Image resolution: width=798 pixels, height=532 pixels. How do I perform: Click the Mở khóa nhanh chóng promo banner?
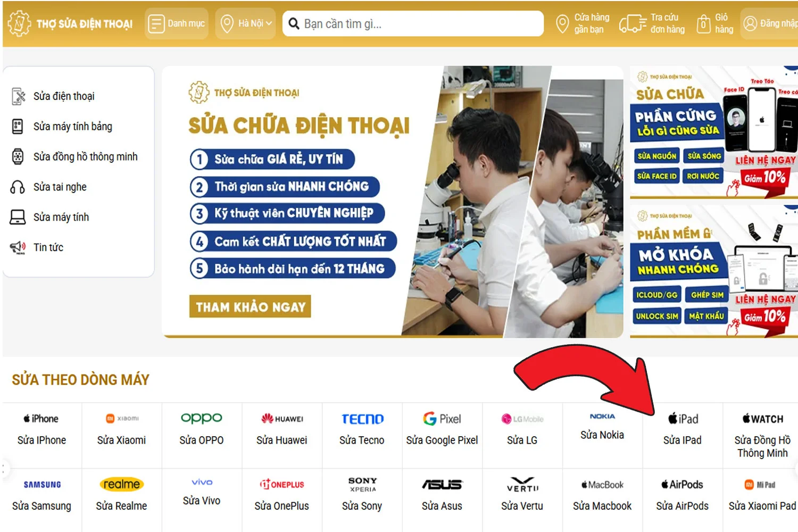tap(714, 271)
